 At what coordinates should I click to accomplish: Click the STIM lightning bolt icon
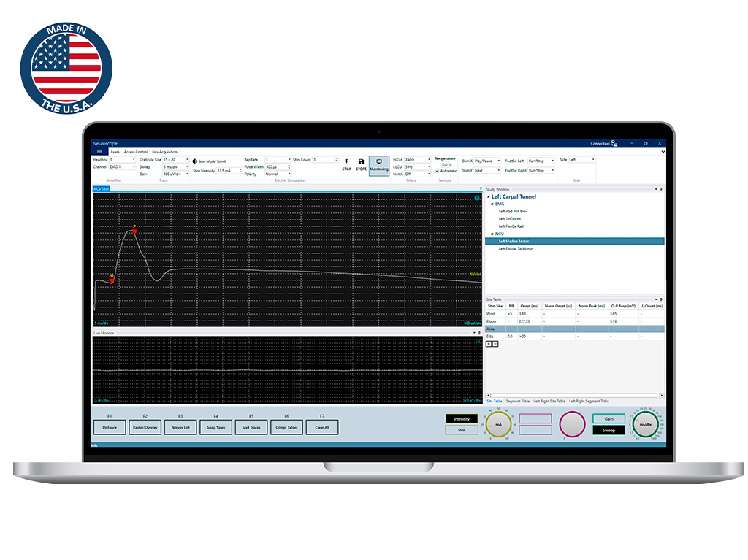(x=346, y=161)
